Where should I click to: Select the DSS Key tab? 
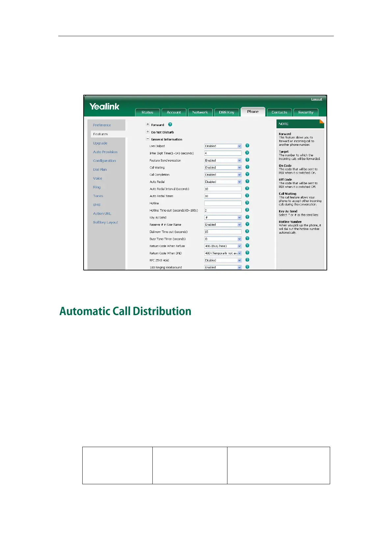(226, 112)
